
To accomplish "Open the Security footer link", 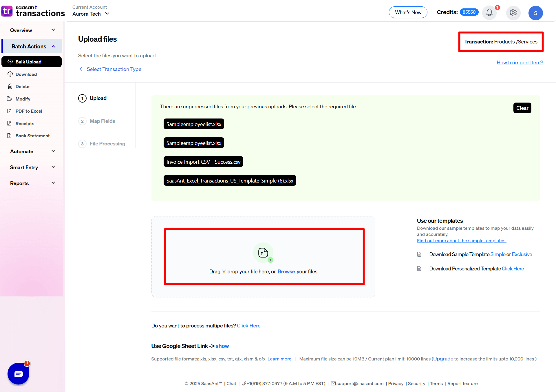I will point(416,383).
